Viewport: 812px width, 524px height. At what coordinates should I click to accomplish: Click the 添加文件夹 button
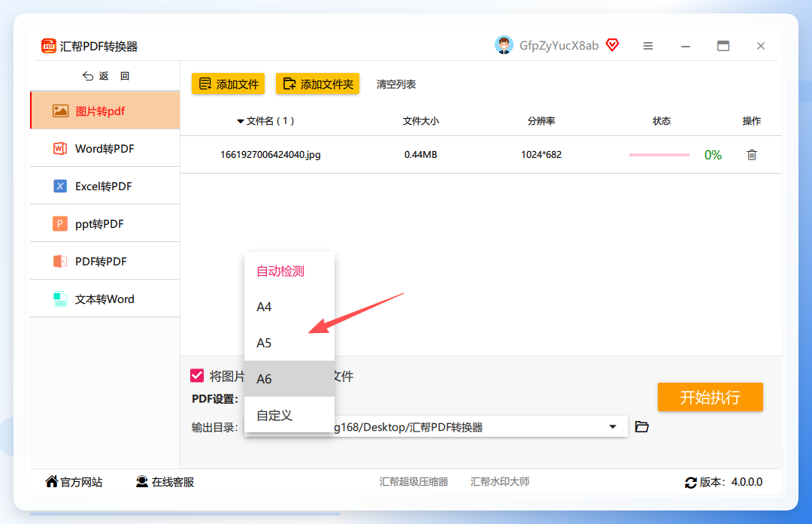318,84
